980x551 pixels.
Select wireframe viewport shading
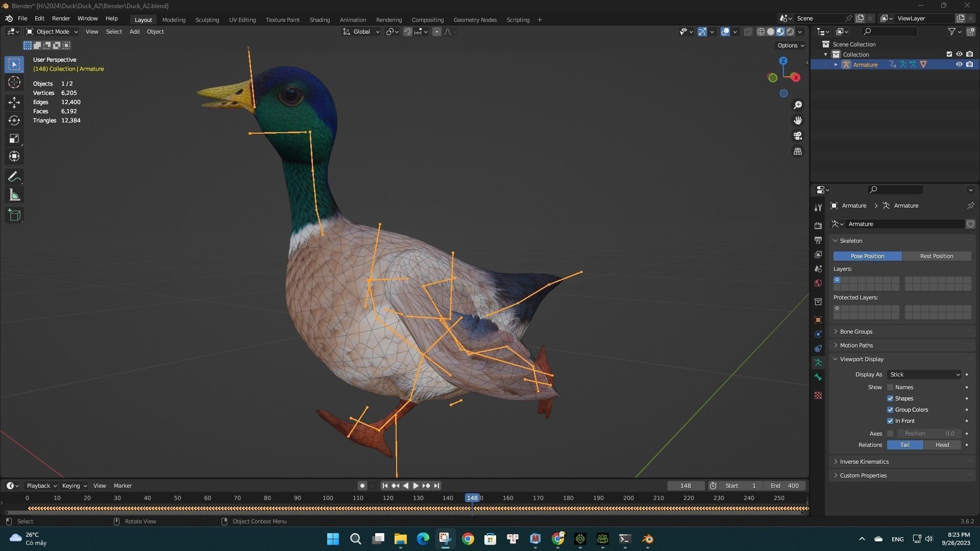(761, 32)
